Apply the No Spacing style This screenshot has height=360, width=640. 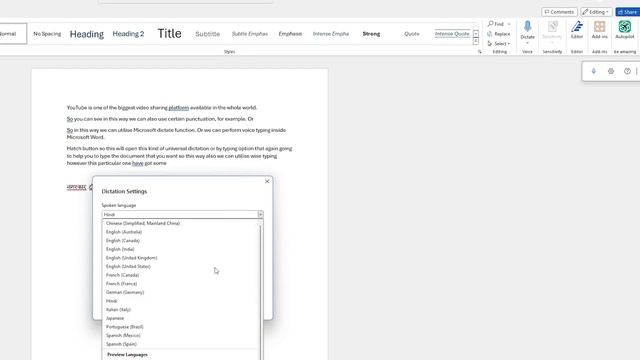(x=47, y=34)
